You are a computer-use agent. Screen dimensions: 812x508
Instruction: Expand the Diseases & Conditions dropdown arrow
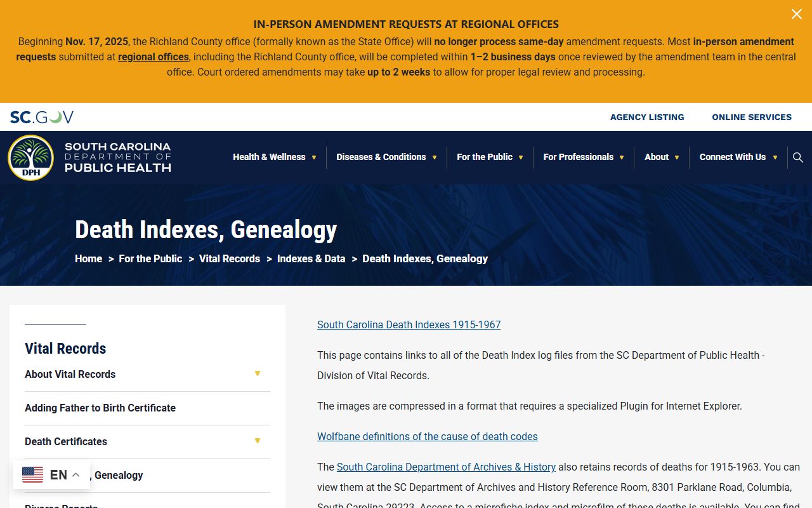[435, 157]
